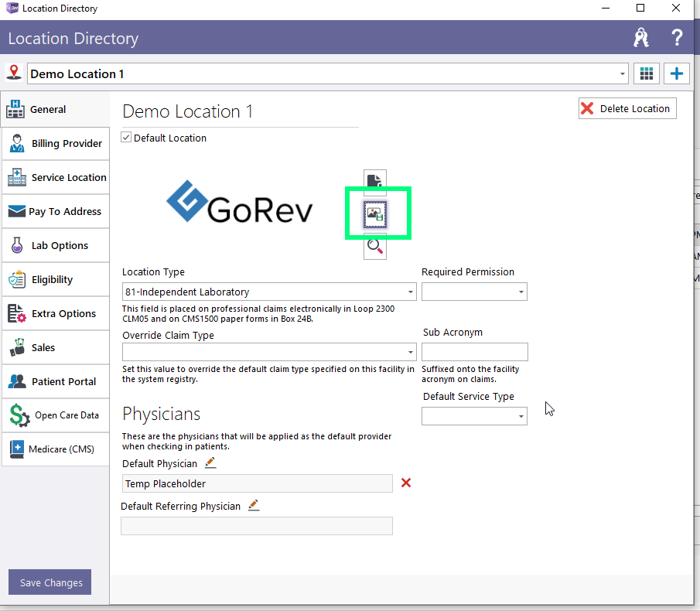This screenshot has width=700, height=611.
Task: Open the Patient Portal tab
Action: pos(56,381)
